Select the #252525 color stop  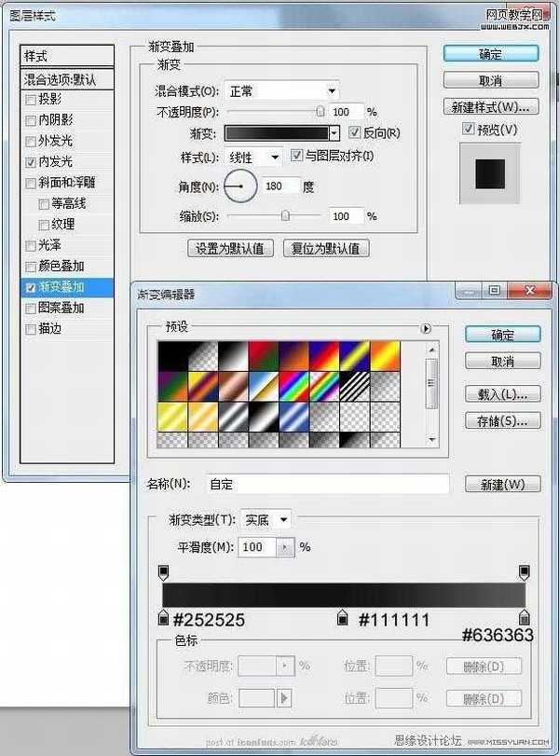pos(163,617)
